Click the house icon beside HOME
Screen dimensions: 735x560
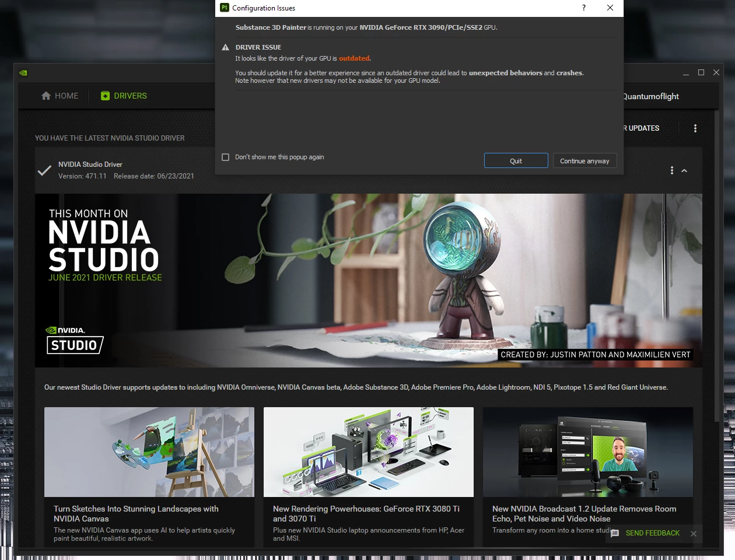point(46,96)
